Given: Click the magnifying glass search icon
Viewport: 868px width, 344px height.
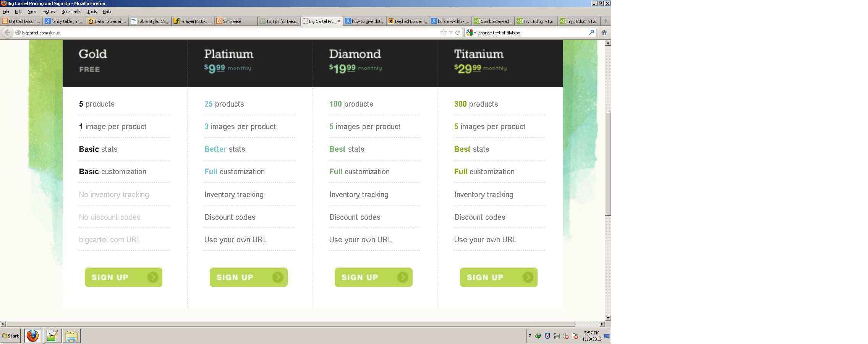Looking at the screenshot, I should click(x=591, y=32).
